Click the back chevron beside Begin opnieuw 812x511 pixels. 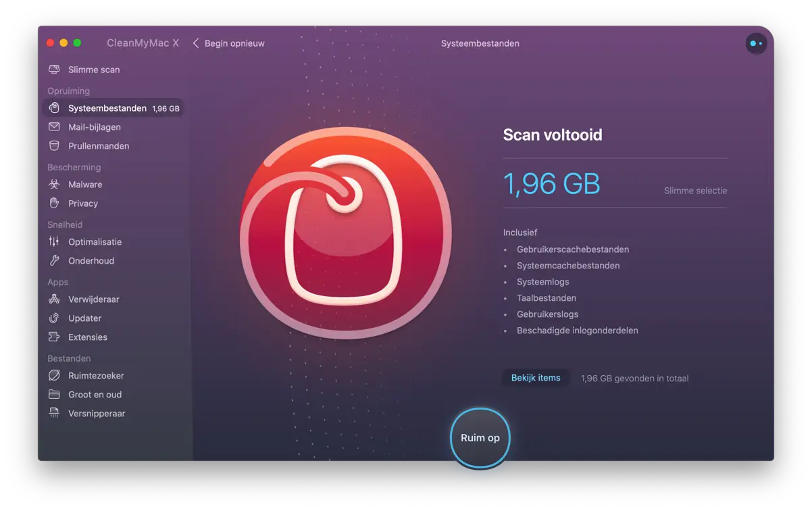coord(196,43)
